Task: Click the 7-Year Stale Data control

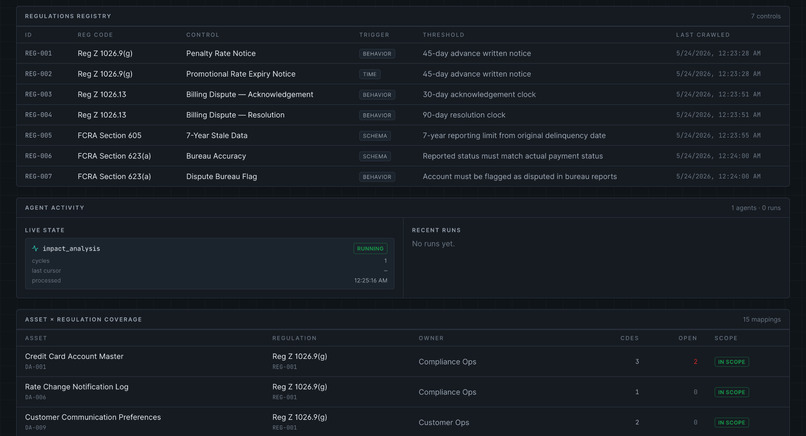Action: [216, 136]
